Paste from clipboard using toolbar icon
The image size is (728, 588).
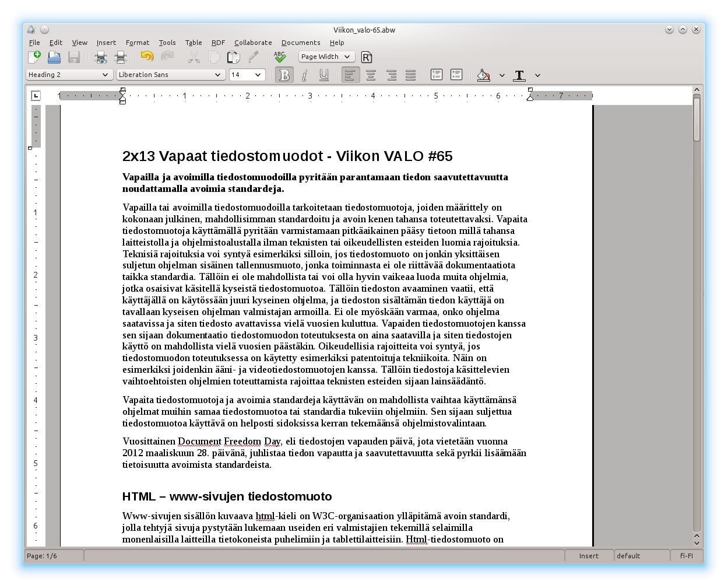point(234,57)
